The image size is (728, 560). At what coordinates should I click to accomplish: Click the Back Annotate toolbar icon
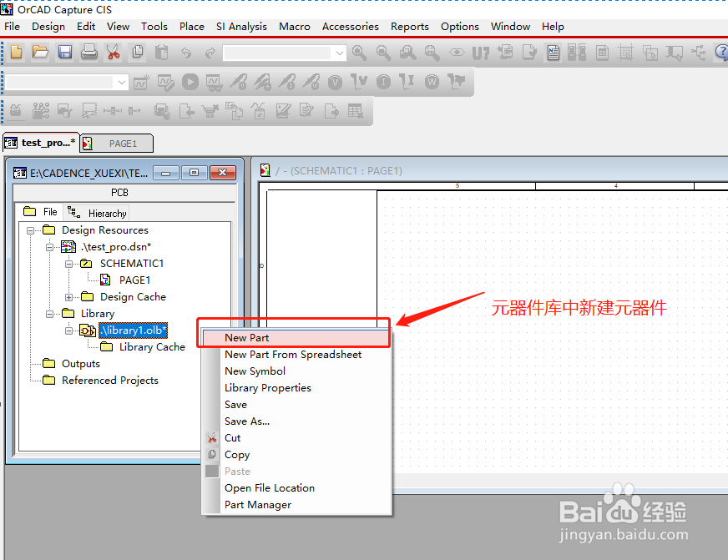click(505, 53)
